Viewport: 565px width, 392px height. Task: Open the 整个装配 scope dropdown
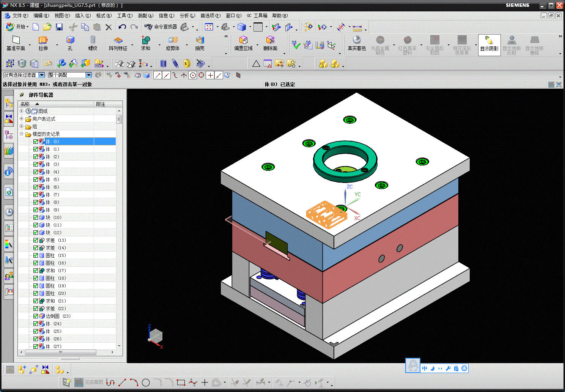coord(89,75)
